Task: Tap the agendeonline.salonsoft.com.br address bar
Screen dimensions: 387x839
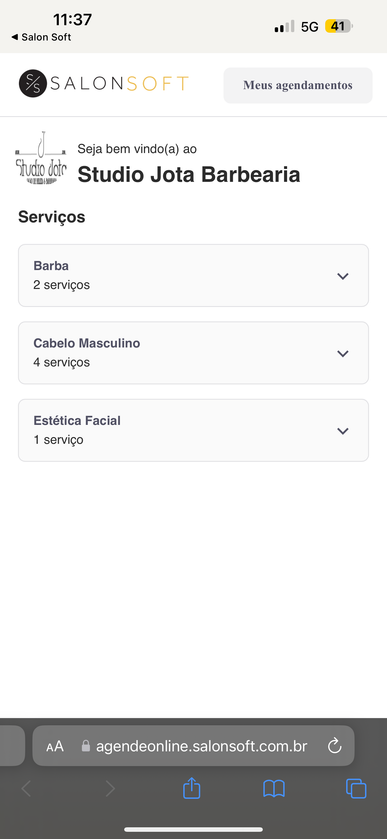Action: [193, 745]
